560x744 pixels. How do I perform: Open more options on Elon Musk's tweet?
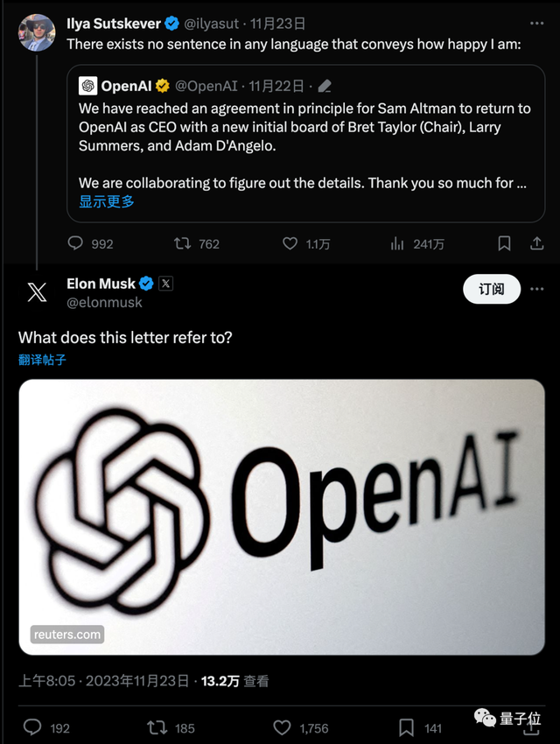(539, 289)
